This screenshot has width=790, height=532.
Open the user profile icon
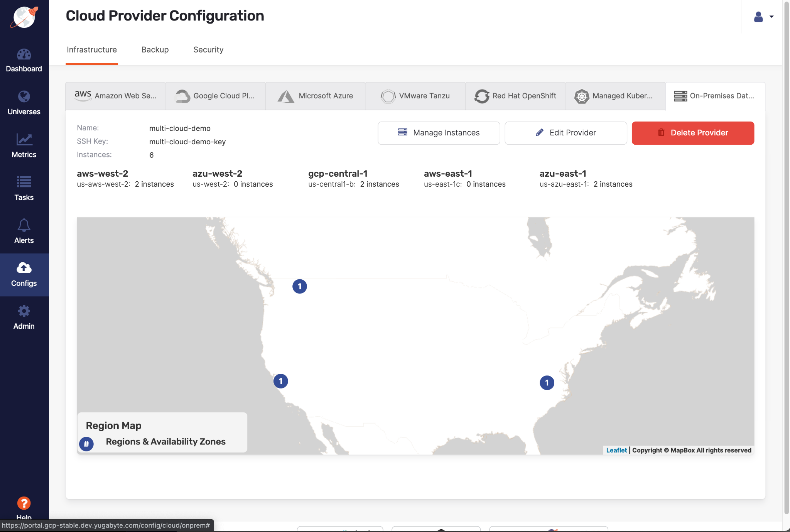click(758, 17)
